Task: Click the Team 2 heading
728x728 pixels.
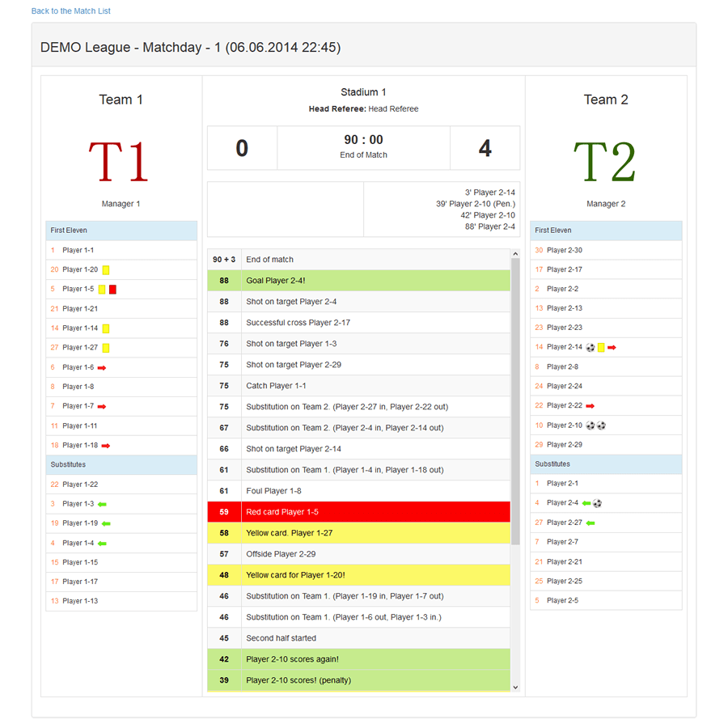Action: click(606, 99)
